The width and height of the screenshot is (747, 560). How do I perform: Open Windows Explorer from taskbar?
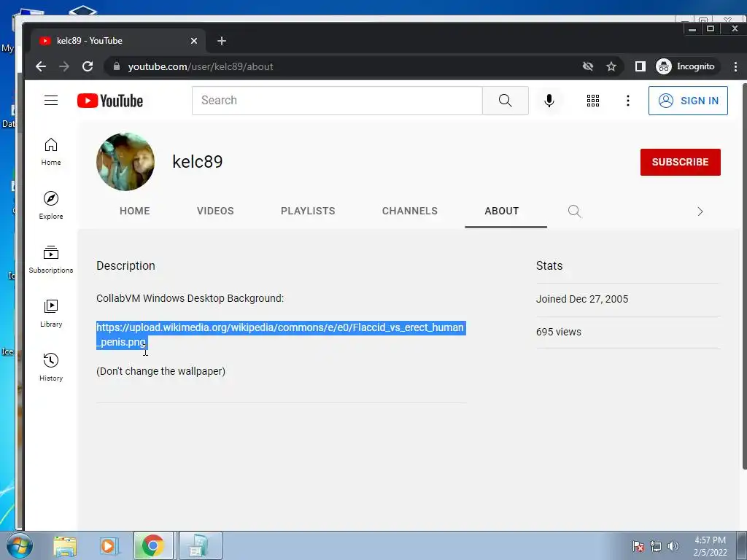point(65,545)
